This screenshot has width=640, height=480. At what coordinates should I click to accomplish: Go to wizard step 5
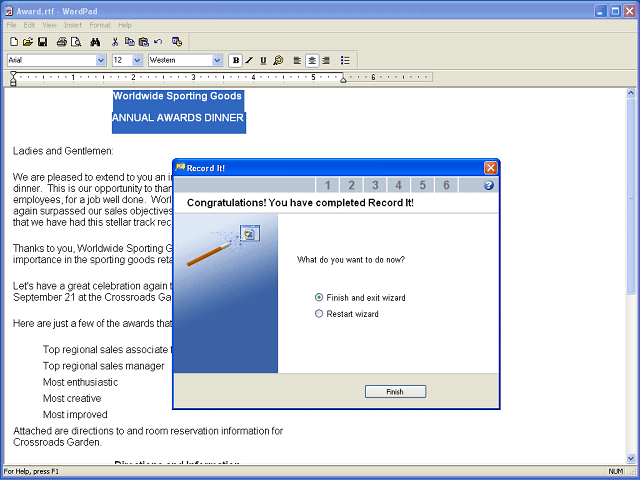[422, 185]
